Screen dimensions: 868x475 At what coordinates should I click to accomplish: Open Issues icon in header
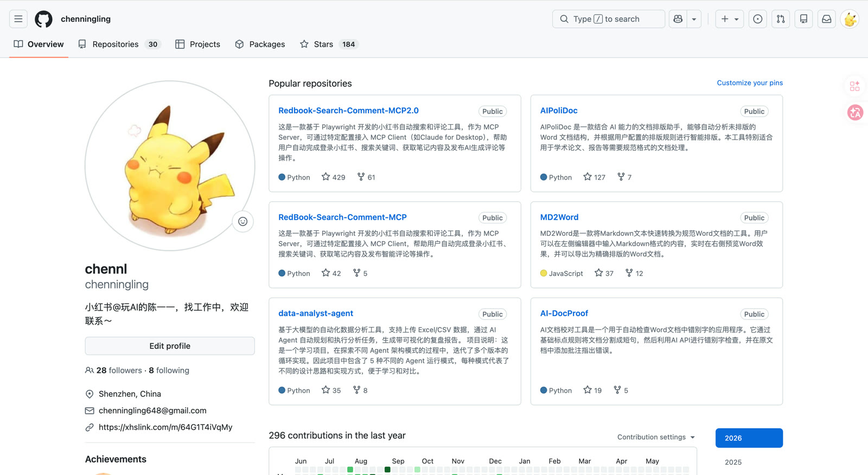click(758, 19)
